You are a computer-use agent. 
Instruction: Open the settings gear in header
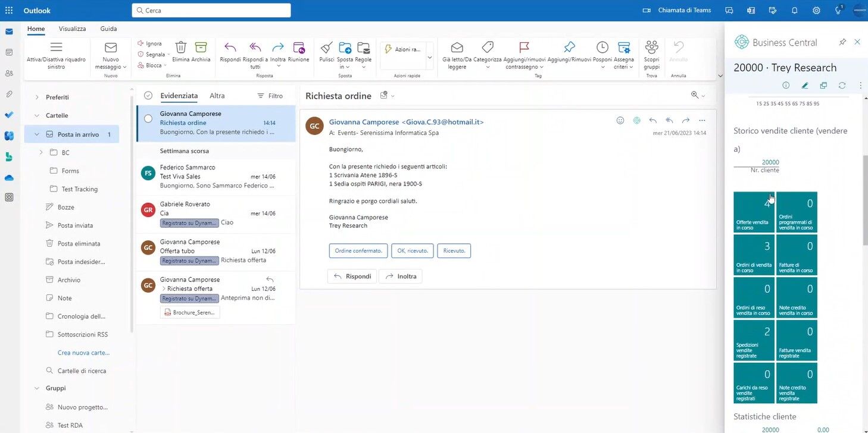click(x=816, y=10)
